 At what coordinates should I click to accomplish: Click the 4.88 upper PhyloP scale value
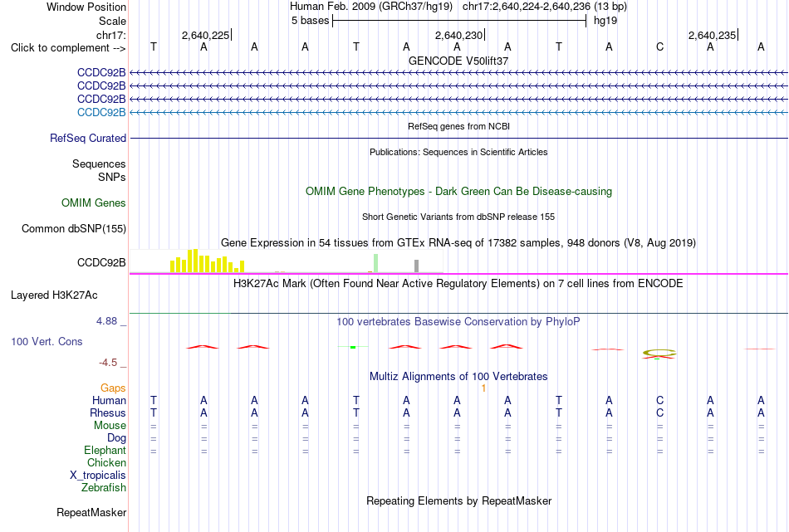point(106,321)
